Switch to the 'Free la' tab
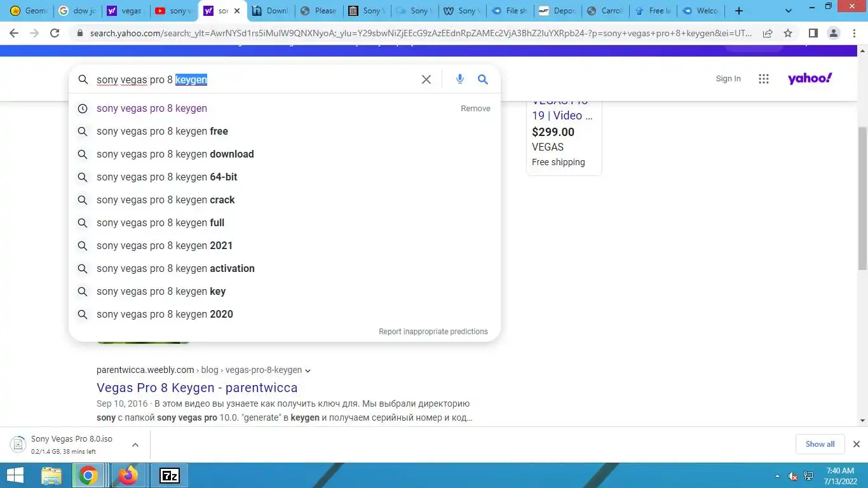This screenshot has width=868, height=488. click(653, 11)
